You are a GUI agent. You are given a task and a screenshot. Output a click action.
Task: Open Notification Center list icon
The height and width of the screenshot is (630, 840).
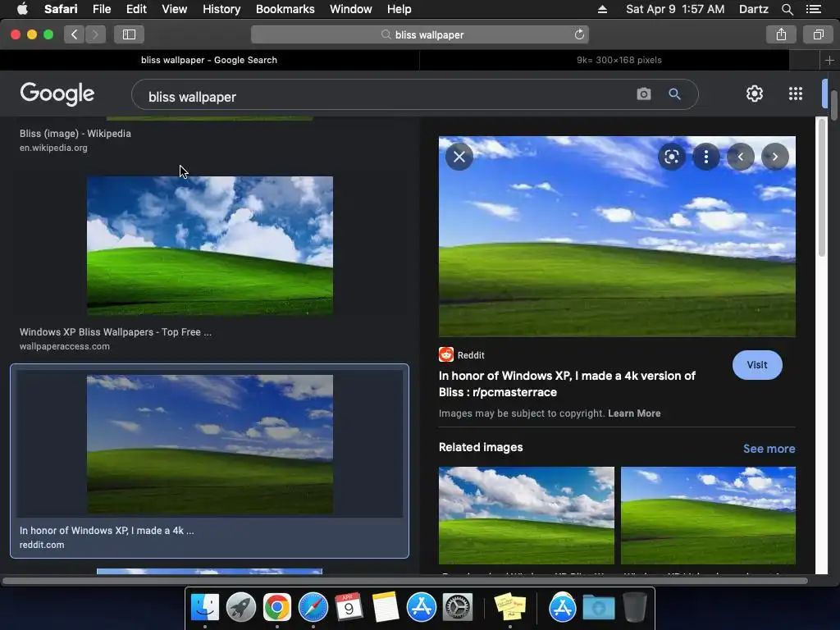tap(813, 9)
